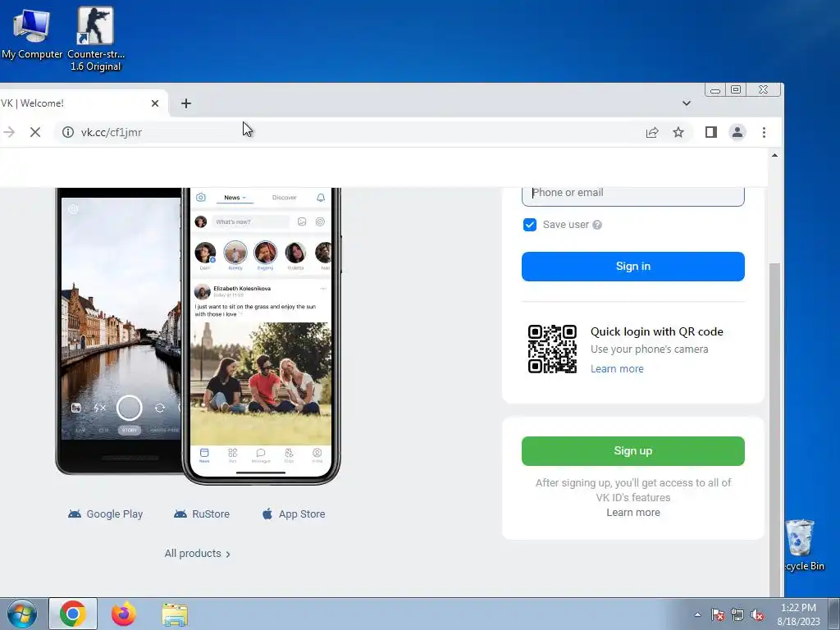Switch to Chrome in the taskbar

click(x=73, y=614)
